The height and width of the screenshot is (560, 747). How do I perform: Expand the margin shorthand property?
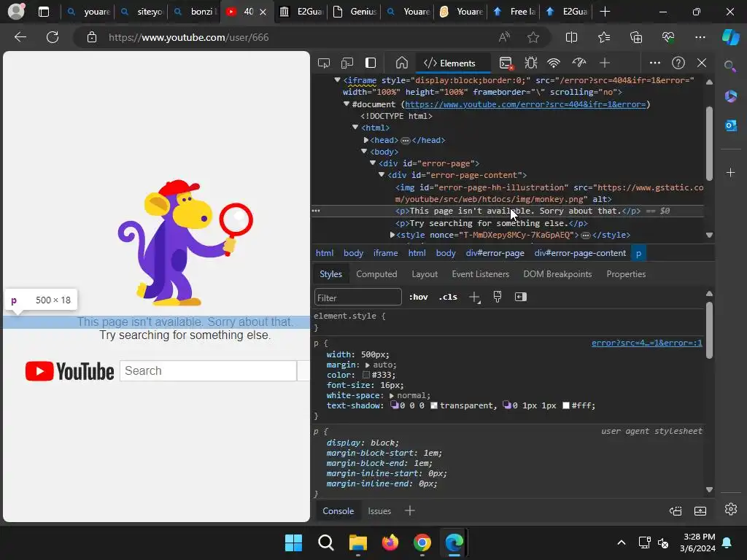pos(368,365)
